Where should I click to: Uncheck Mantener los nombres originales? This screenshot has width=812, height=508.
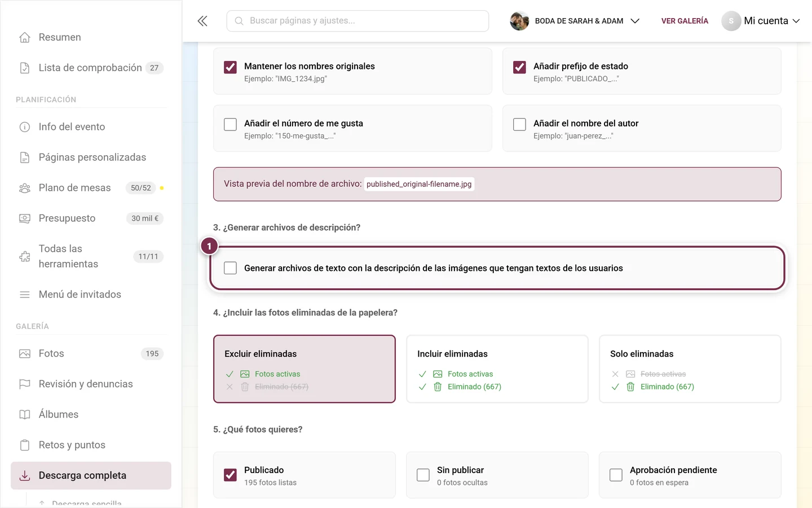click(230, 67)
